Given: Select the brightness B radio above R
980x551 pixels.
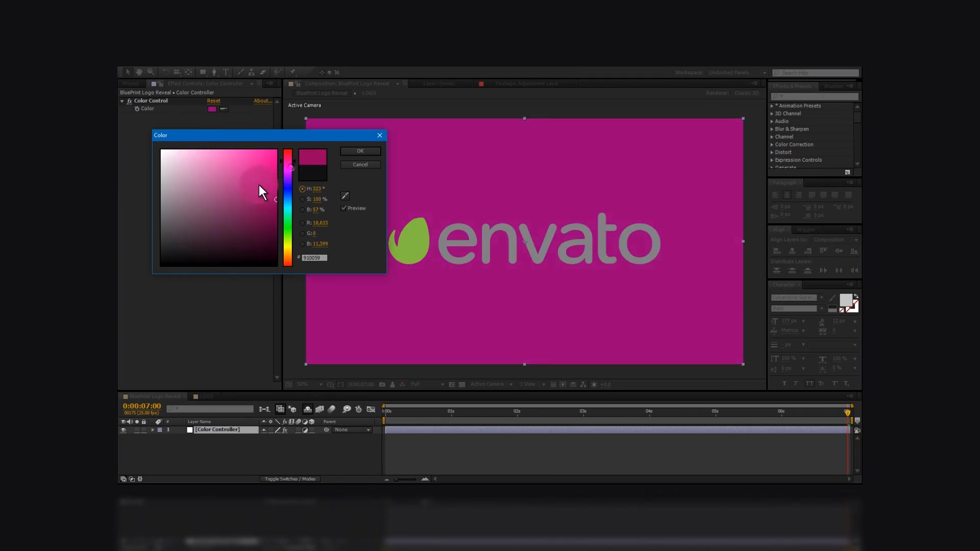Looking at the screenshot, I should coord(302,210).
